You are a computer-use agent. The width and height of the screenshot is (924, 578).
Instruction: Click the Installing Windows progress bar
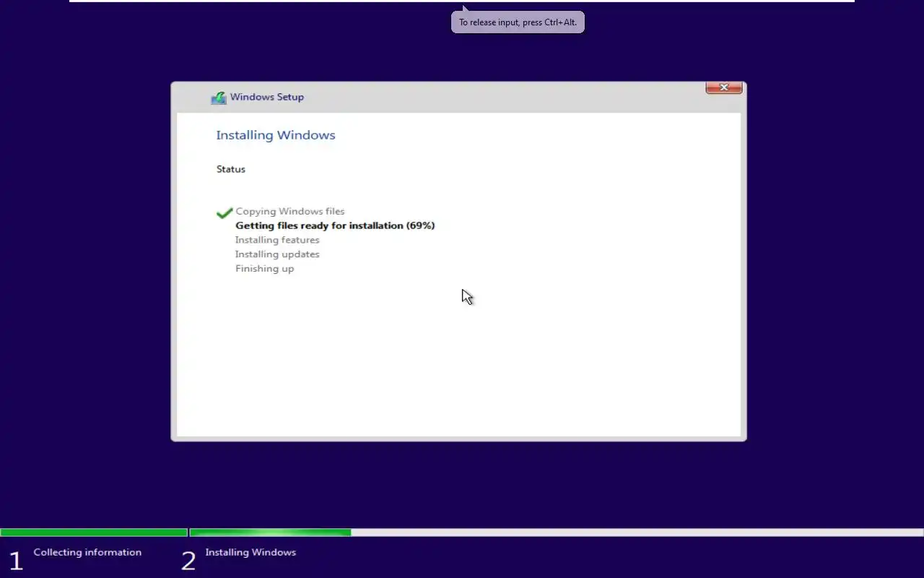point(557,532)
